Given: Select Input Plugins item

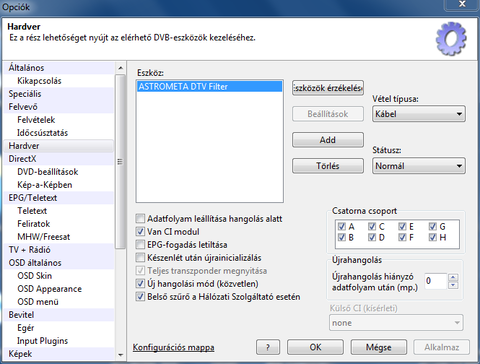Looking at the screenshot, I should [58, 341].
